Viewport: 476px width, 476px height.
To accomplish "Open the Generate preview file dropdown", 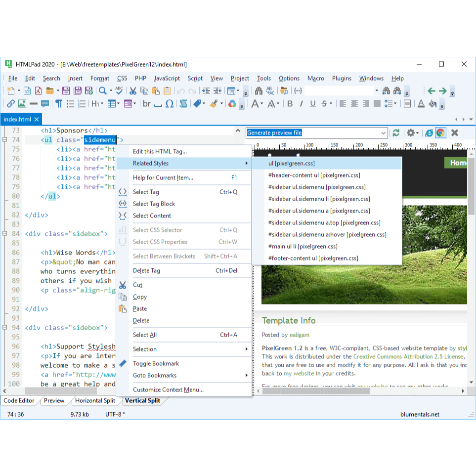I will coord(384,133).
